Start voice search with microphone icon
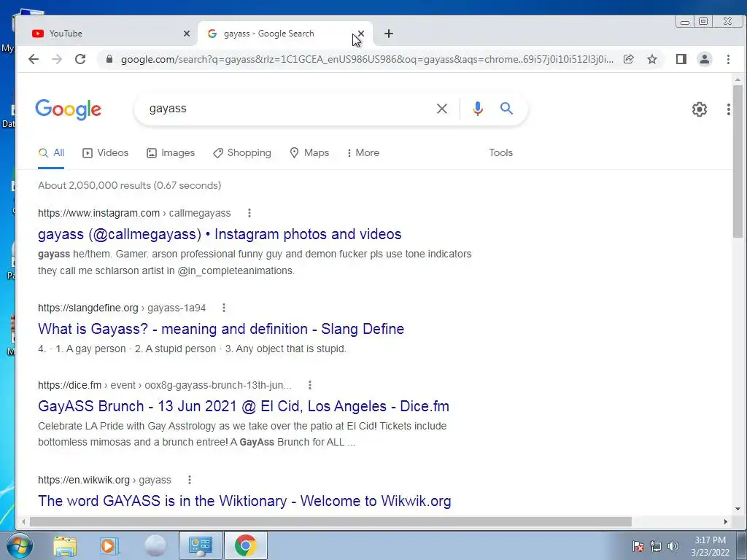Viewport: 747px width, 560px height. (477, 109)
